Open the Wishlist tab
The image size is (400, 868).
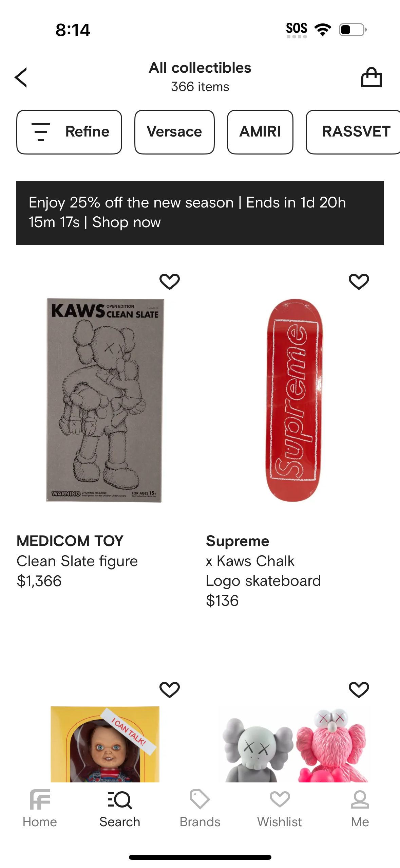pos(280,809)
